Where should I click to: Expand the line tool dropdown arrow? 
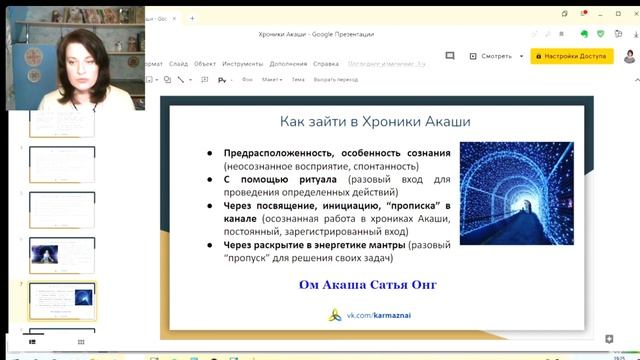pyautogui.click(x=190, y=80)
